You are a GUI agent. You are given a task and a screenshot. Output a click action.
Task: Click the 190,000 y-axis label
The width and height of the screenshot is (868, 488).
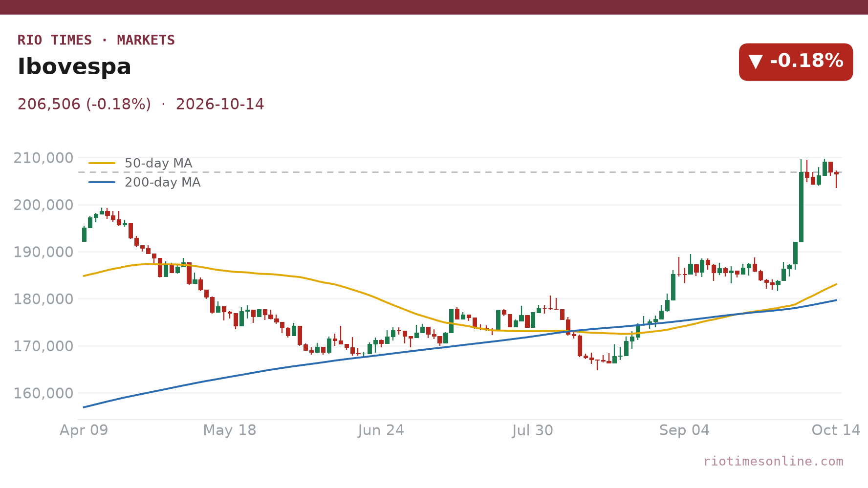(43, 252)
